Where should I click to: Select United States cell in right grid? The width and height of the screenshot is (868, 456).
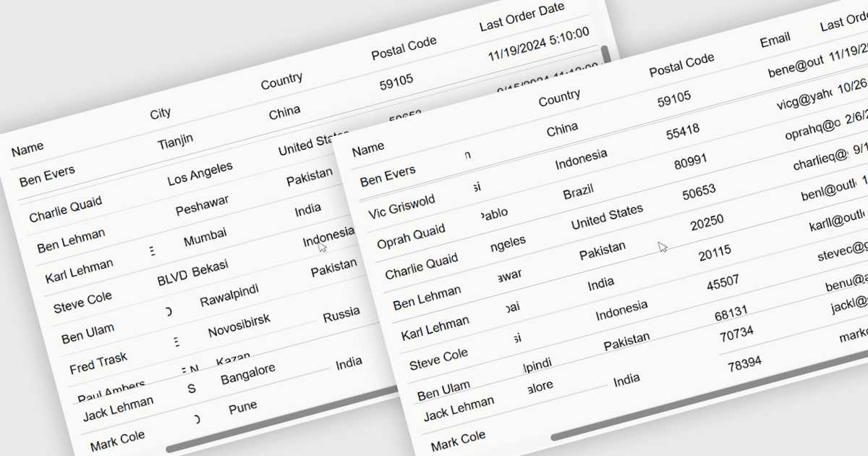[607, 217]
